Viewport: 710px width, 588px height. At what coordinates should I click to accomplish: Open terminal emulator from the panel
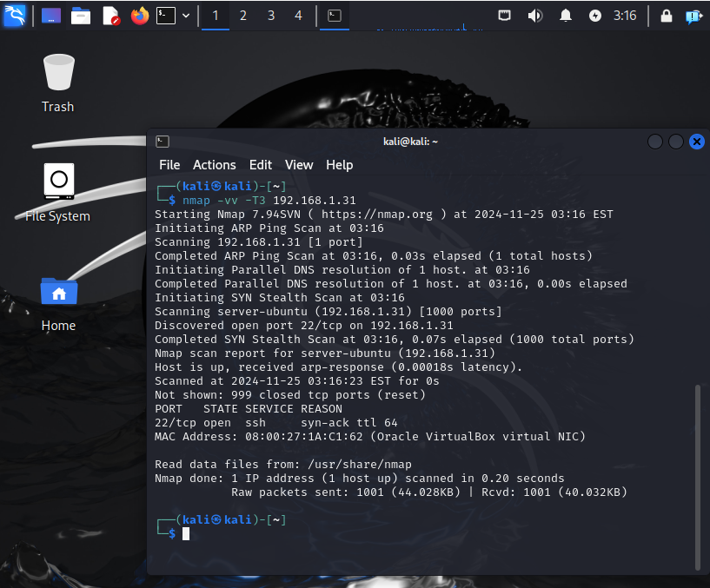(x=166, y=16)
